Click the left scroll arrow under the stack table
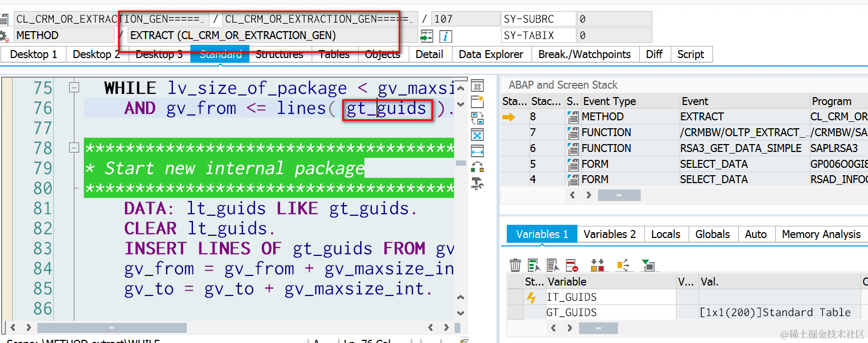This screenshot has width=868, height=343. [x=572, y=195]
